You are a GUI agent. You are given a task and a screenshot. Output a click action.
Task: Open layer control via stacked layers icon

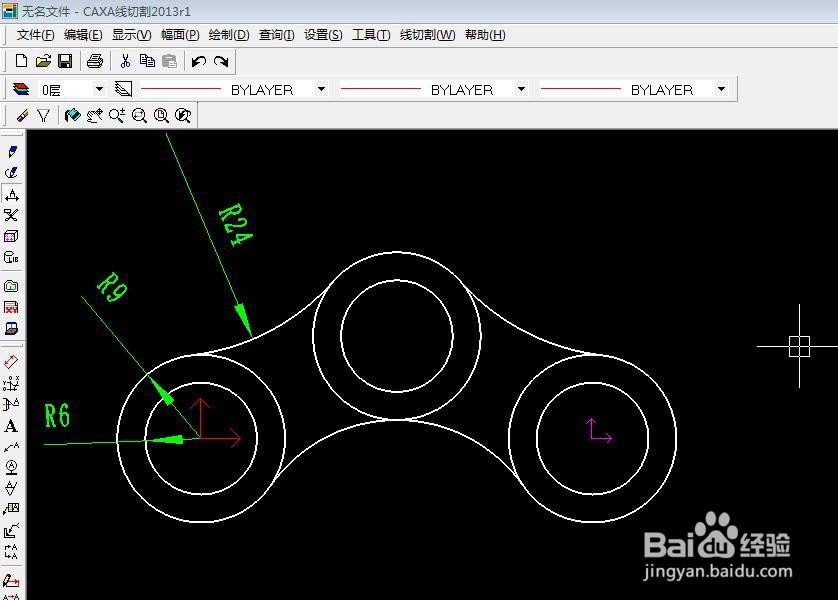click(x=21, y=89)
